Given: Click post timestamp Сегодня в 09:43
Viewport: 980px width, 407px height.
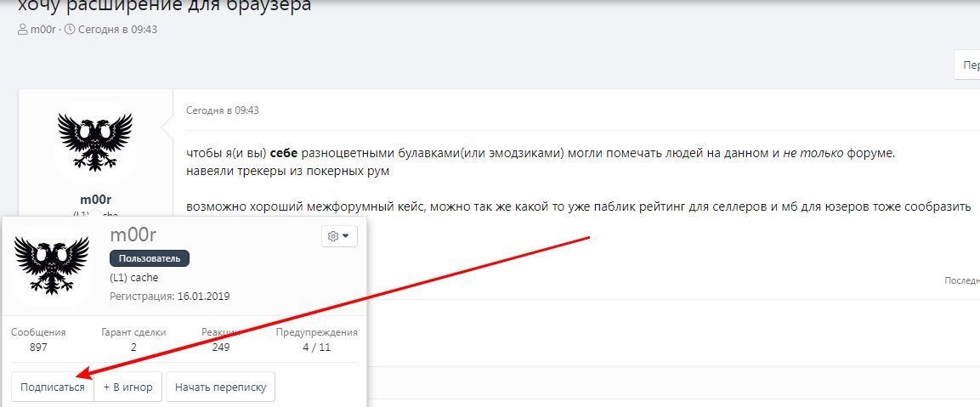Looking at the screenshot, I should [x=223, y=110].
